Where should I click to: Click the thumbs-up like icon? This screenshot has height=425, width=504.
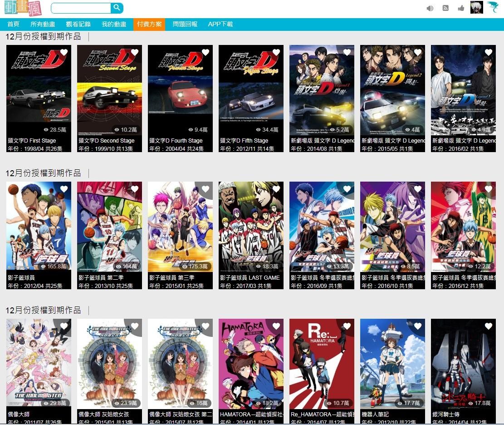pos(461,8)
